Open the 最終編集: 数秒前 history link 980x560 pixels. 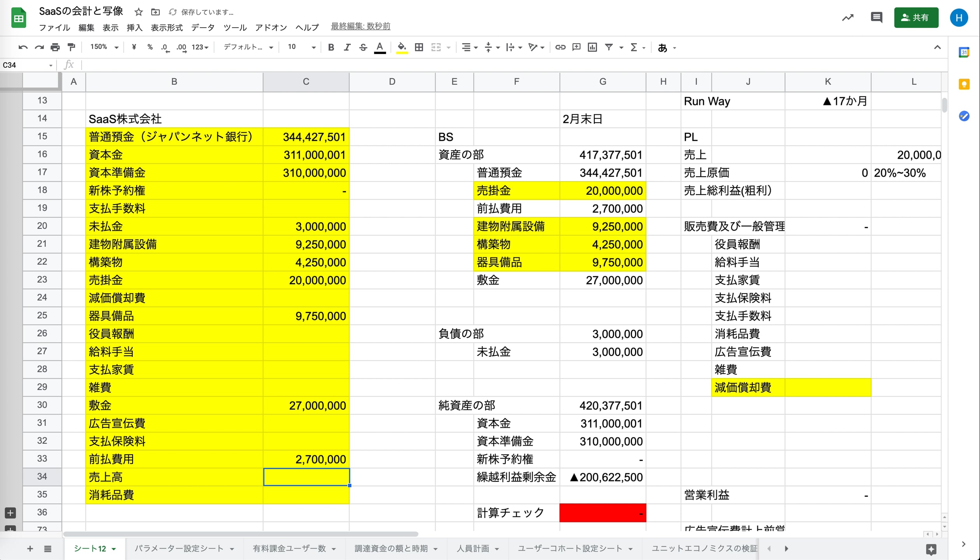click(360, 26)
